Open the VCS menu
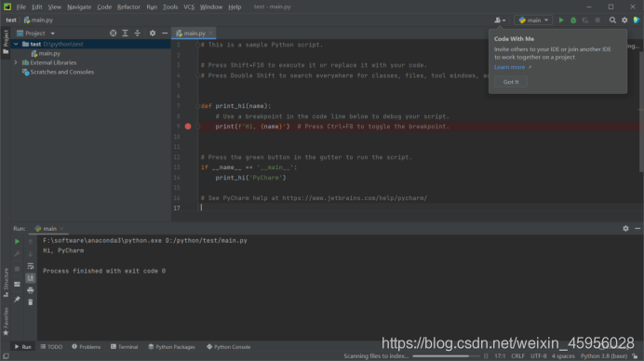The height and width of the screenshot is (361, 644). [189, 7]
